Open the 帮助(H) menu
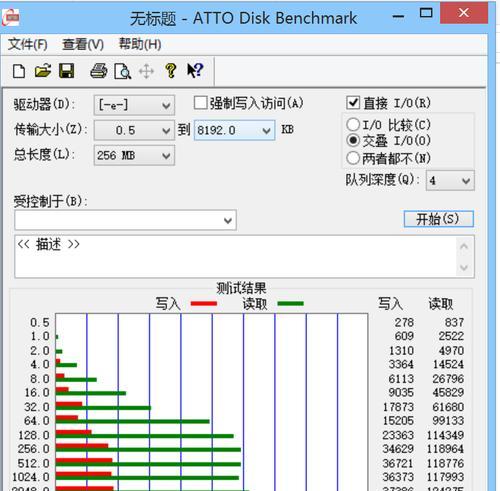The height and width of the screenshot is (491, 500). [140, 44]
